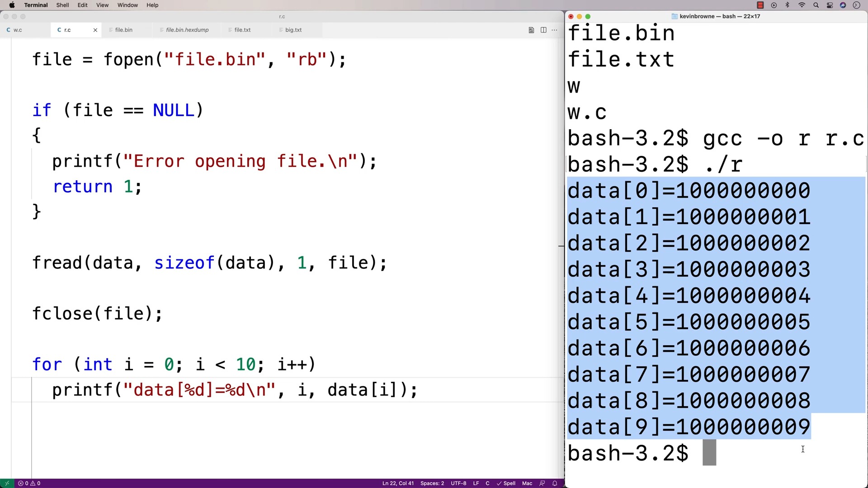Open macOS Control Center icon
The width and height of the screenshot is (868, 488).
pyautogui.click(x=830, y=5)
